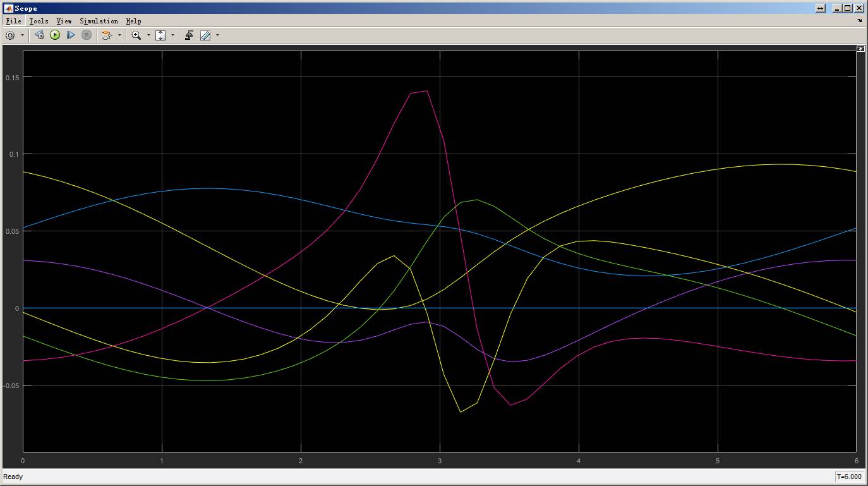Open the File menu

click(13, 21)
